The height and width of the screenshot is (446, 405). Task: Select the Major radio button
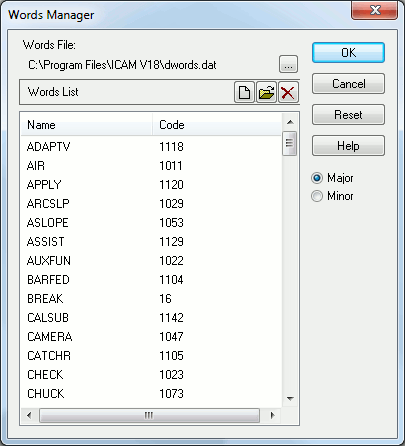[x=317, y=178]
